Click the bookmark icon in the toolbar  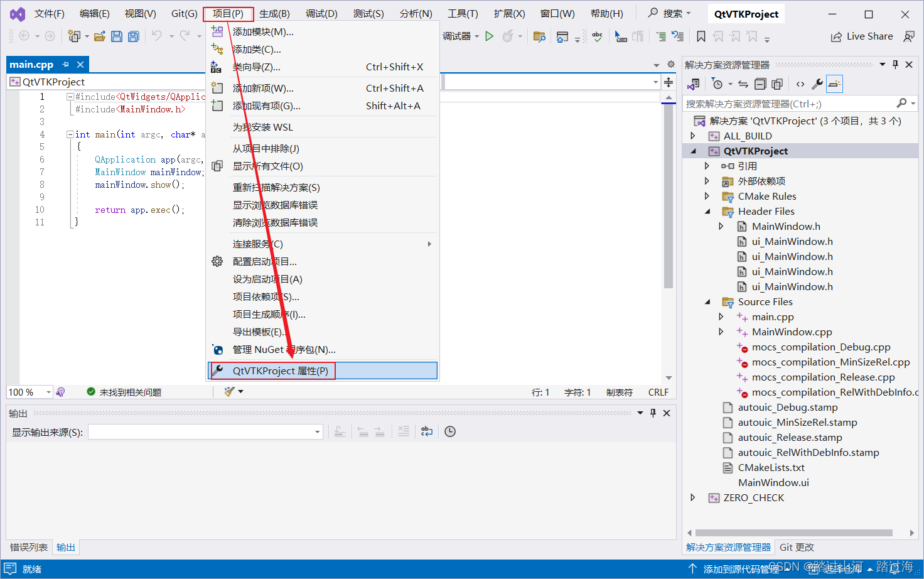[x=701, y=36]
